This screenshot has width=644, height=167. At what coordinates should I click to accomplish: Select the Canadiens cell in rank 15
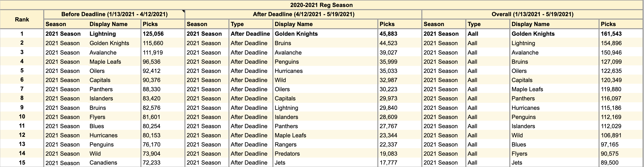pyautogui.click(x=115, y=163)
